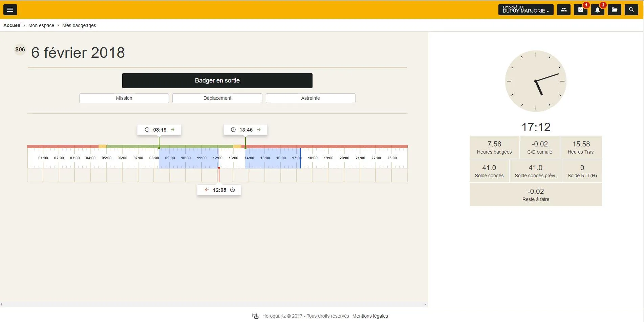This screenshot has height=322, width=644.
Task: Open the team people icon
Action: click(x=564, y=10)
